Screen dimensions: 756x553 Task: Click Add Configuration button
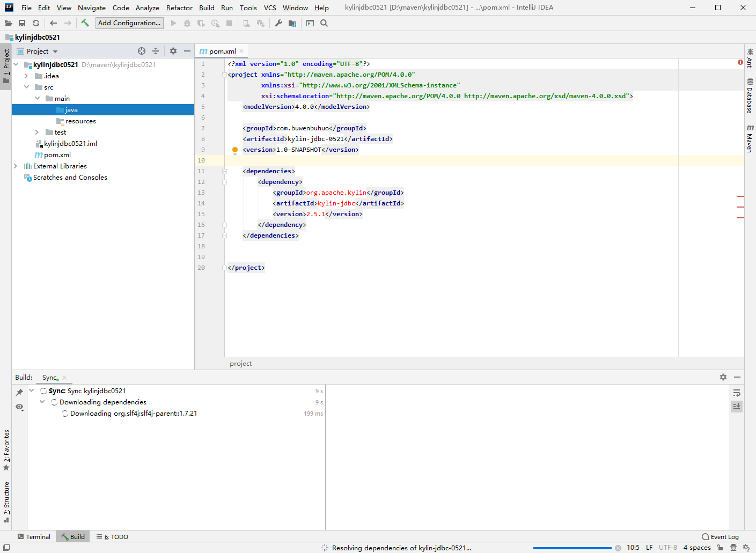click(129, 23)
